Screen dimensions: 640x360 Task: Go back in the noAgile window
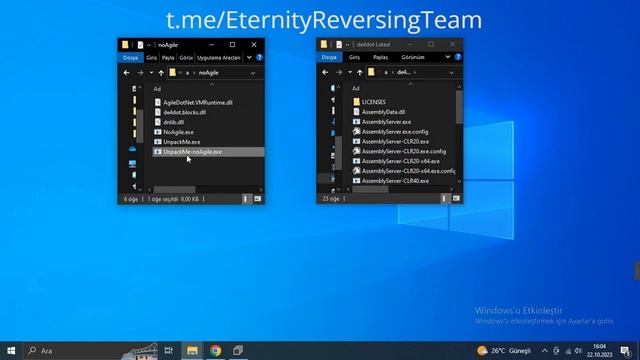point(127,73)
